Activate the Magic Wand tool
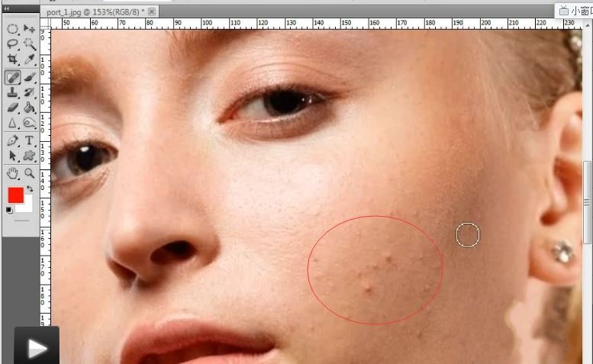This screenshot has width=593, height=364. tap(29, 44)
